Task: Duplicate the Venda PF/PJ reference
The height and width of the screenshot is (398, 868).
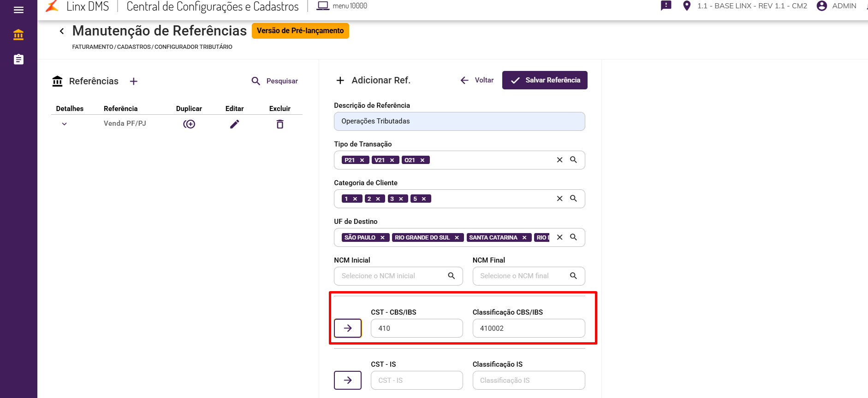Action: [189, 124]
